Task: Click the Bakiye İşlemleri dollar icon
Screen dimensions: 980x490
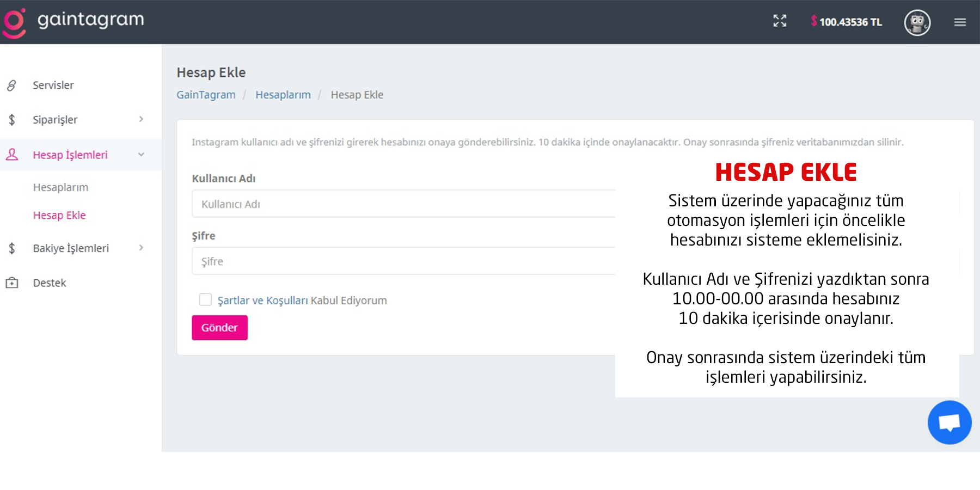Action: [x=12, y=248]
